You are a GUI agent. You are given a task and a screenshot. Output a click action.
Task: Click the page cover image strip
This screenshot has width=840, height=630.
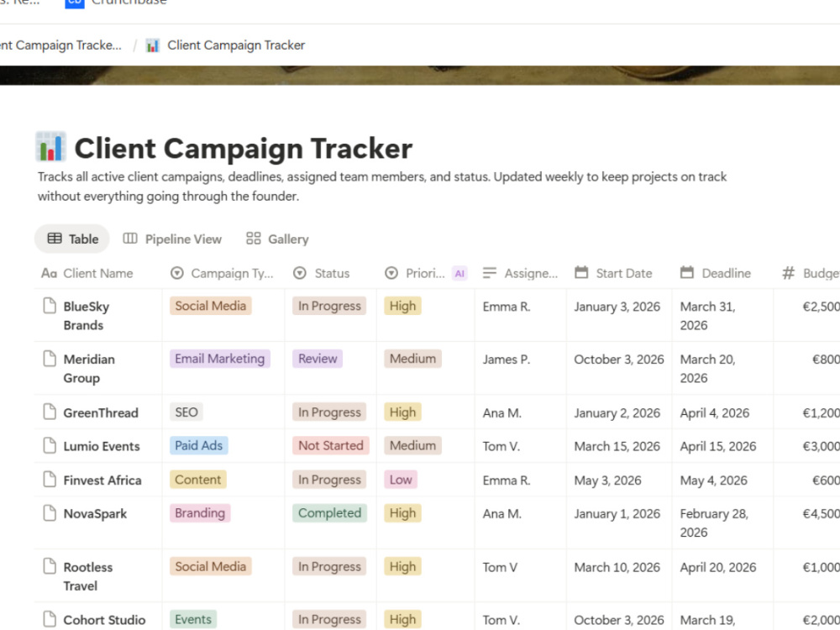coord(420,76)
